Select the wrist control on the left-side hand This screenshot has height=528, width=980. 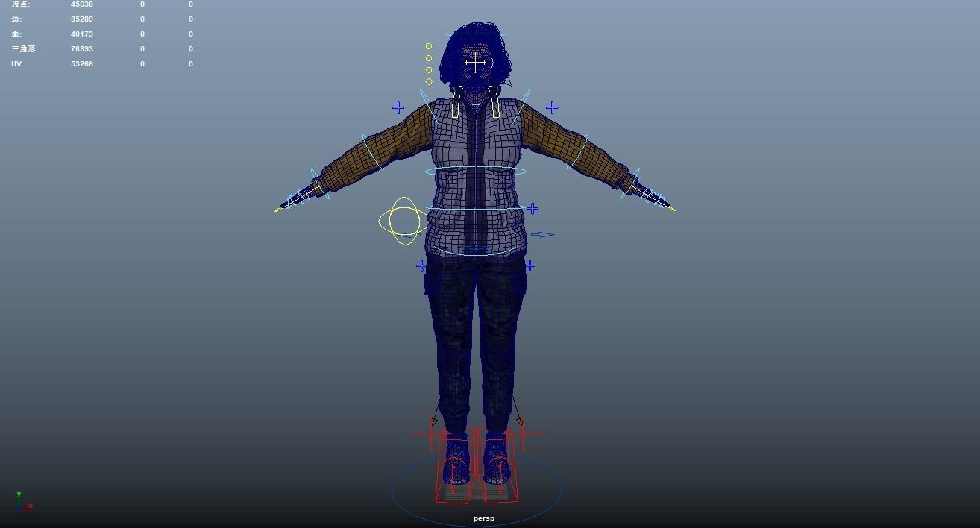tap(320, 184)
